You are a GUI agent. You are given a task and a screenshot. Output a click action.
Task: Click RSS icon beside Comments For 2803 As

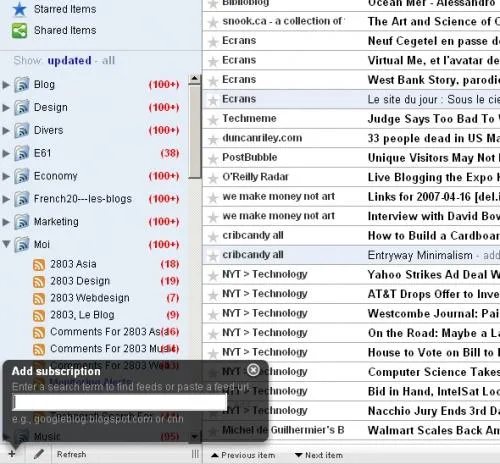point(39,333)
